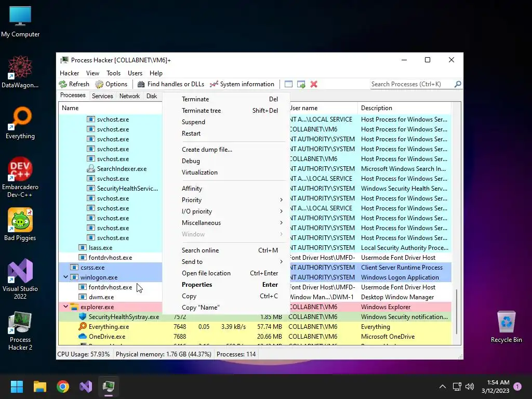Click the Refresh toolbar icon

tap(63, 84)
